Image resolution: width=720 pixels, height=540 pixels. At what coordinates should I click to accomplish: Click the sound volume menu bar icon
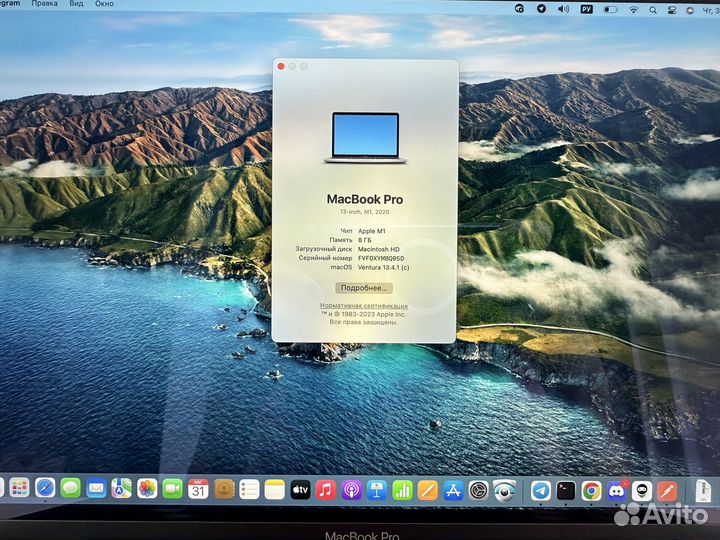click(x=563, y=9)
